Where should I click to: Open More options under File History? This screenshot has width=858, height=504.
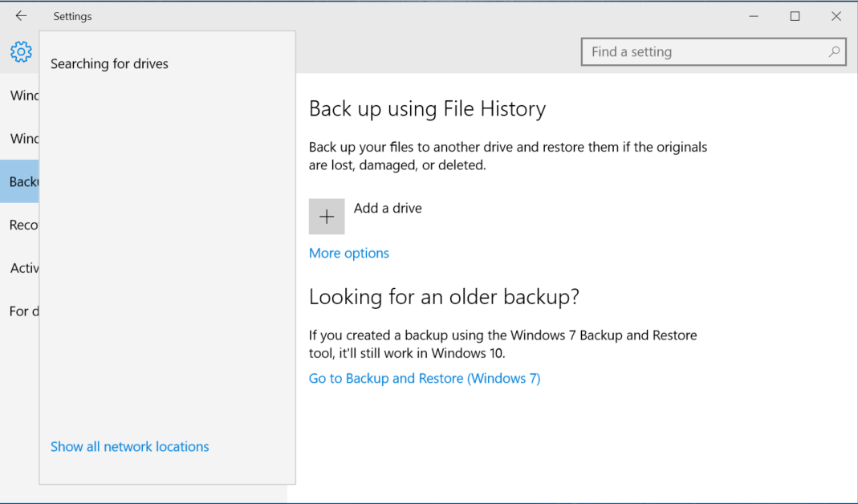pos(348,253)
